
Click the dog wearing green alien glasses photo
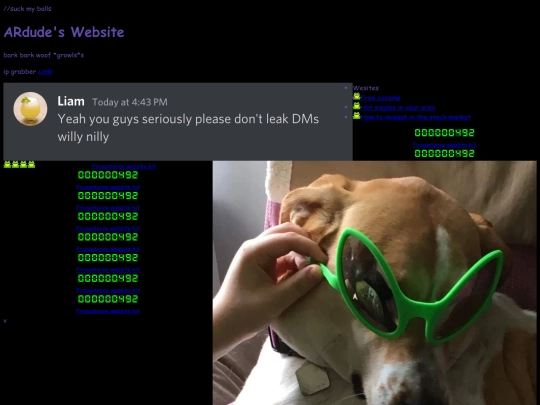coord(376,283)
